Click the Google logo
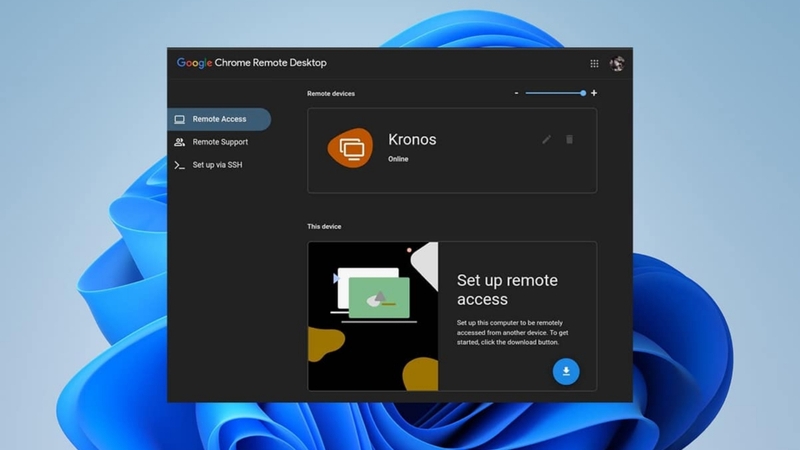 tap(194, 63)
